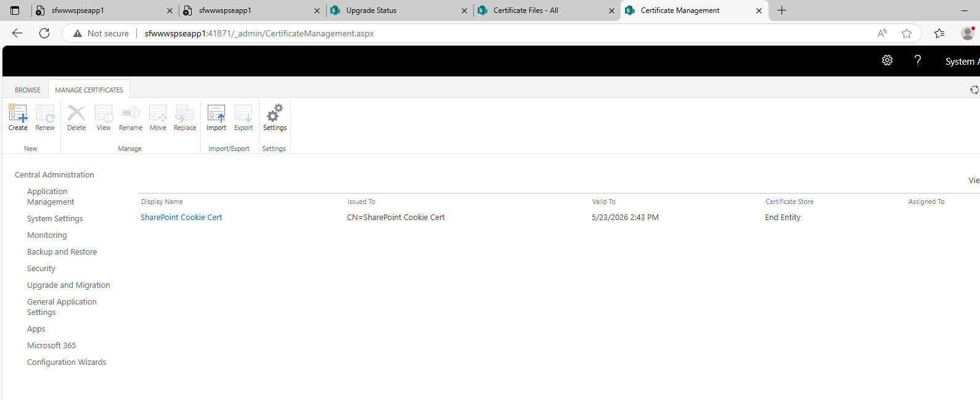Open the SharePoint settings gear in top bar

pos(887,60)
